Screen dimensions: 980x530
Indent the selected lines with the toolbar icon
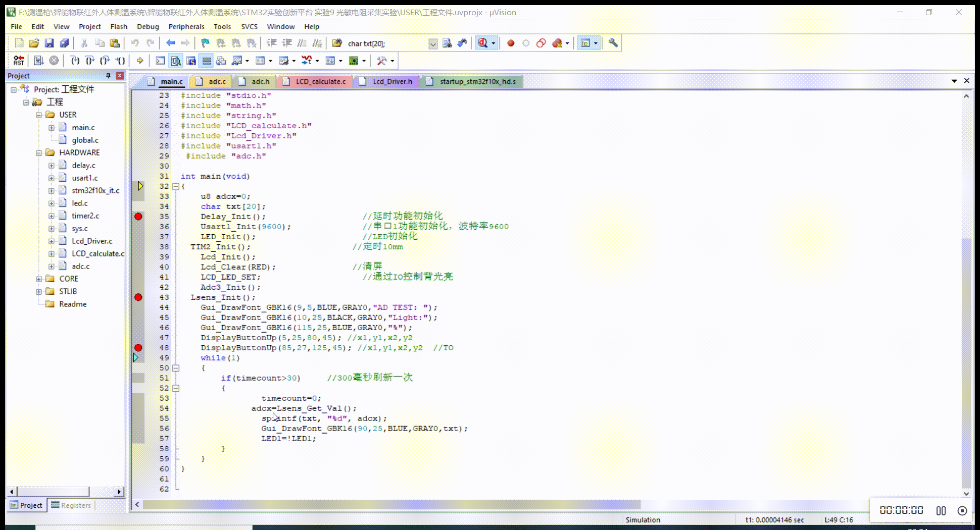pos(271,43)
